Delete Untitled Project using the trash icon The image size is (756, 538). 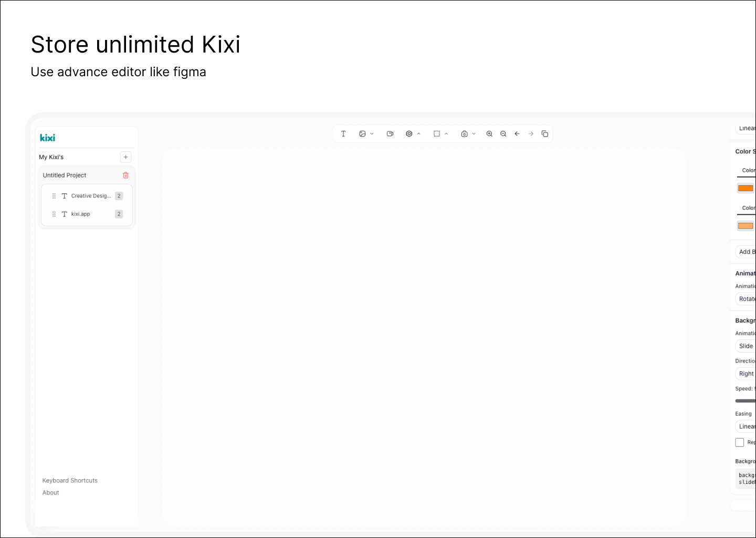point(125,175)
